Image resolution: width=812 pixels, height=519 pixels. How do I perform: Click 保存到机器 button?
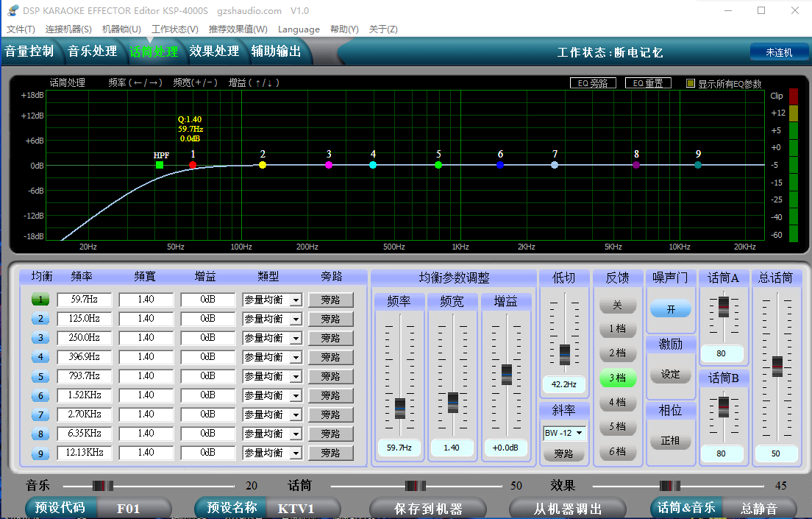(x=428, y=509)
